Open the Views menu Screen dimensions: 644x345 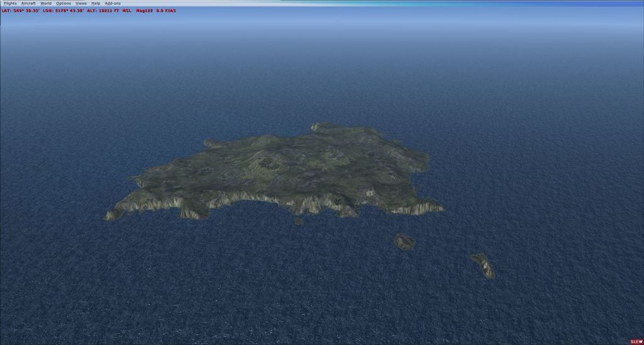(x=81, y=3)
